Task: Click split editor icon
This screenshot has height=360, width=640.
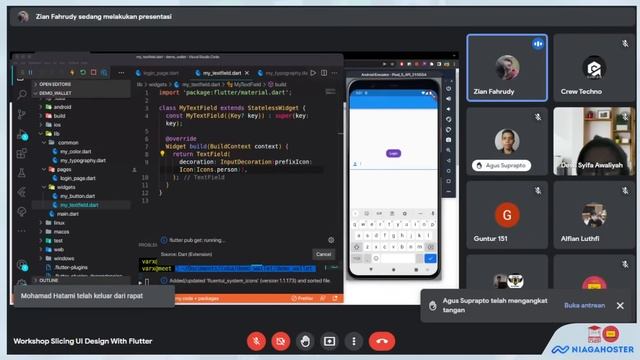Action: [x=324, y=73]
